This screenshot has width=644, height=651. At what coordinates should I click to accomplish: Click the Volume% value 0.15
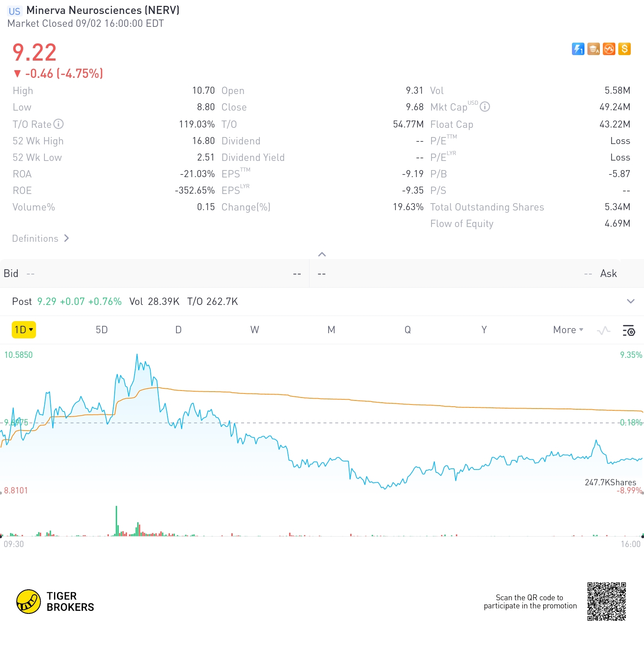coord(205,207)
